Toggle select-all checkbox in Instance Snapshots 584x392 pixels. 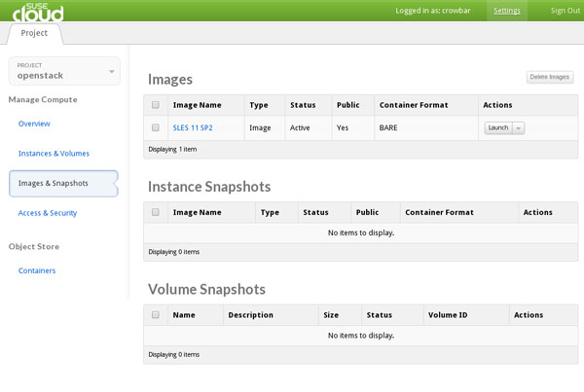point(156,212)
